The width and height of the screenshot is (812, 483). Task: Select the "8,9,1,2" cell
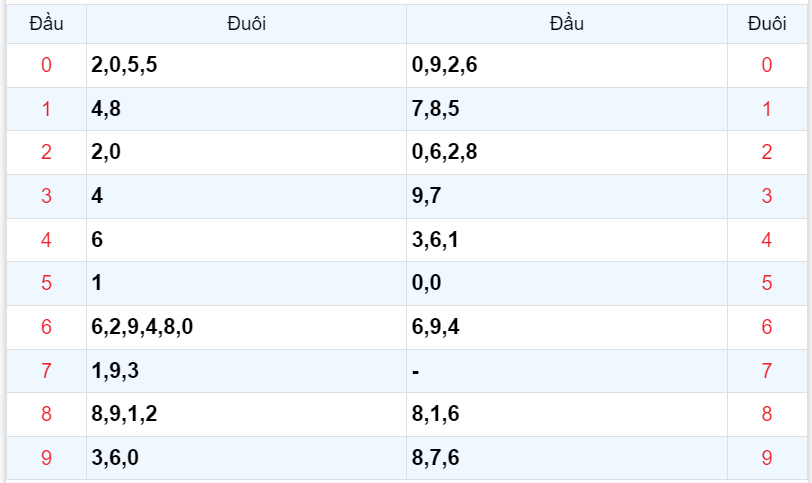pyautogui.click(x=124, y=414)
